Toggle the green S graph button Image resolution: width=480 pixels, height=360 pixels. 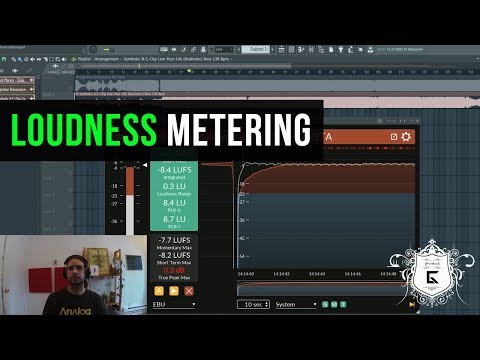tap(325, 304)
